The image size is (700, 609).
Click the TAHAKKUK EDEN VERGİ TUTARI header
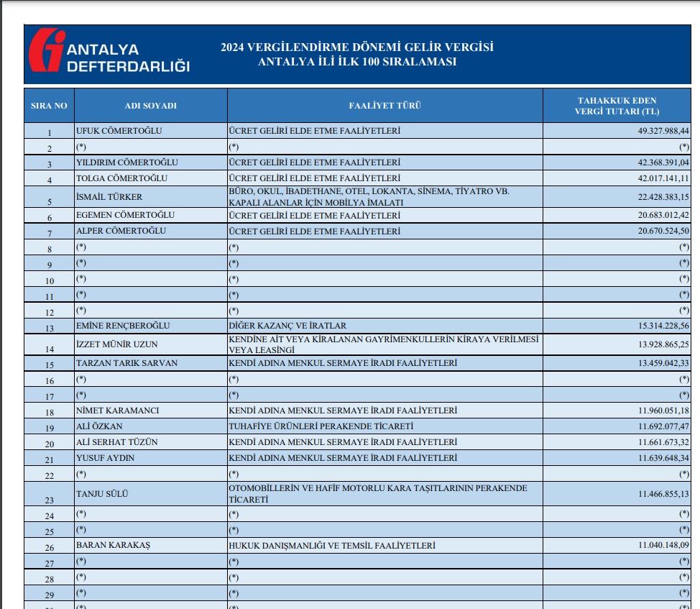(x=617, y=106)
